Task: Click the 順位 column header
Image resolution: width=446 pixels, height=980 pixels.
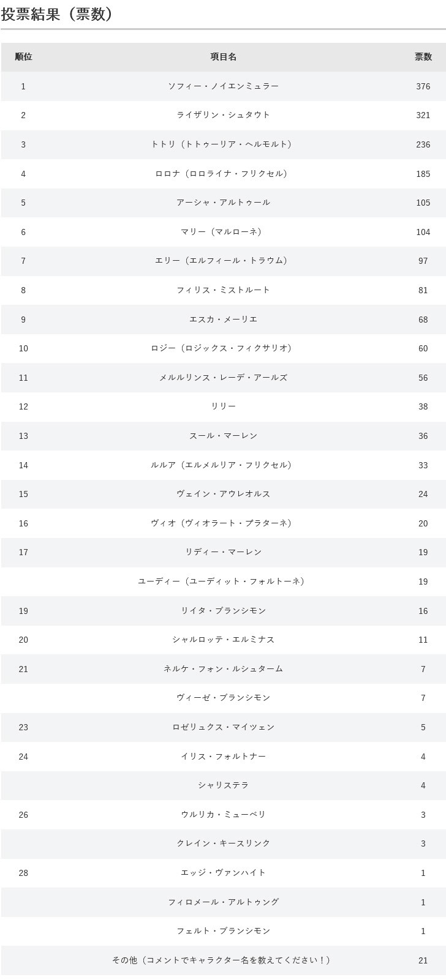Action: coord(23,57)
